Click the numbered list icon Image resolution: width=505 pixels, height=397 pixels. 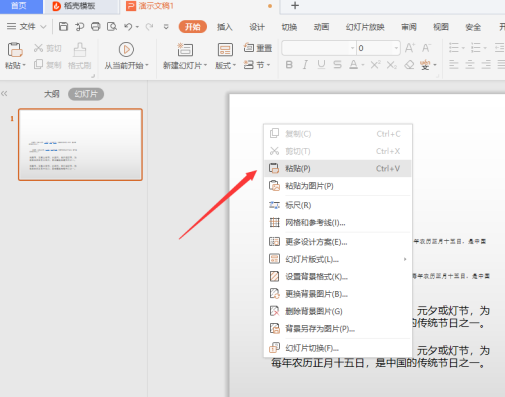[x=476, y=48]
